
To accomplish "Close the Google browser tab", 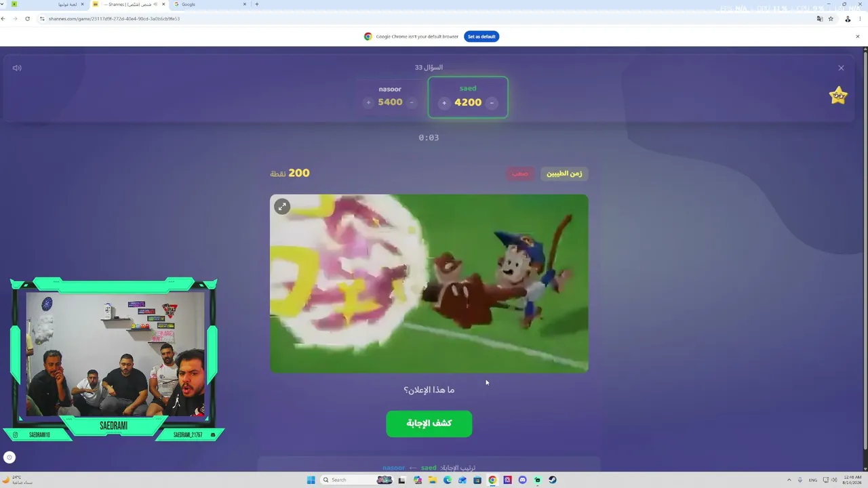I will (245, 4).
